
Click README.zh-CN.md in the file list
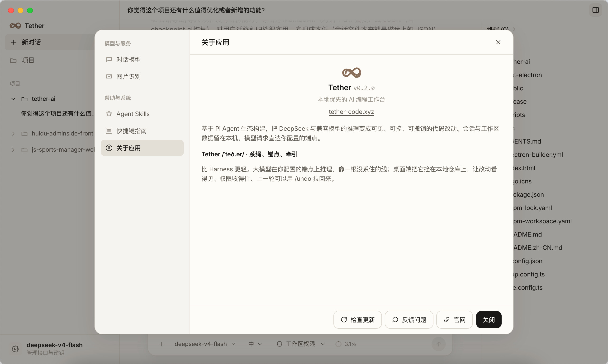[x=537, y=248]
